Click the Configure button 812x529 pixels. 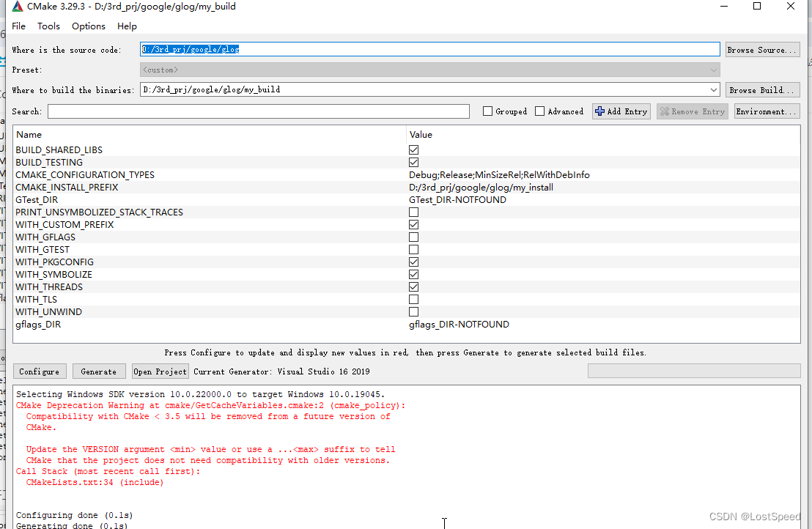click(x=40, y=371)
